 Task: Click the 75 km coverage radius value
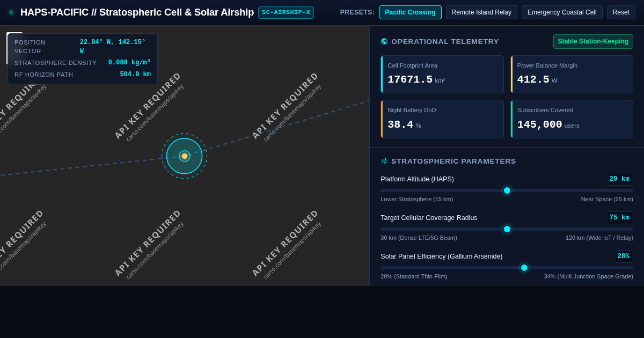pos(619,218)
